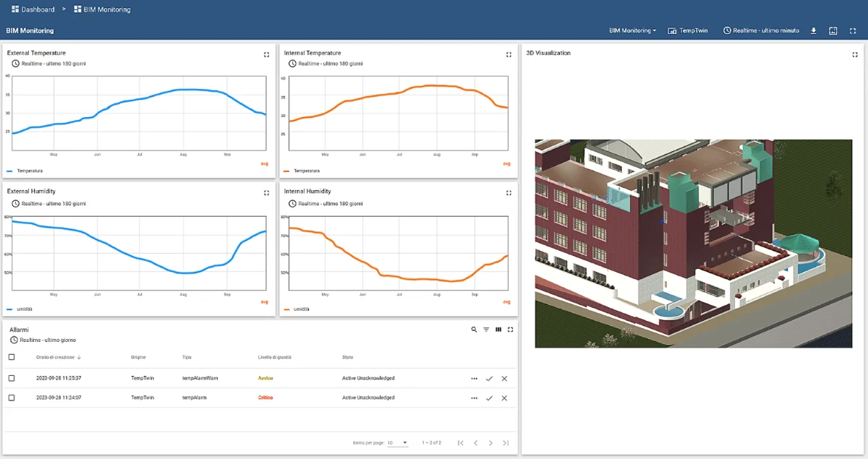The height and width of the screenshot is (459, 868).
Task: Enter fullscreen mode from top toolbar
Action: point(853,31)
